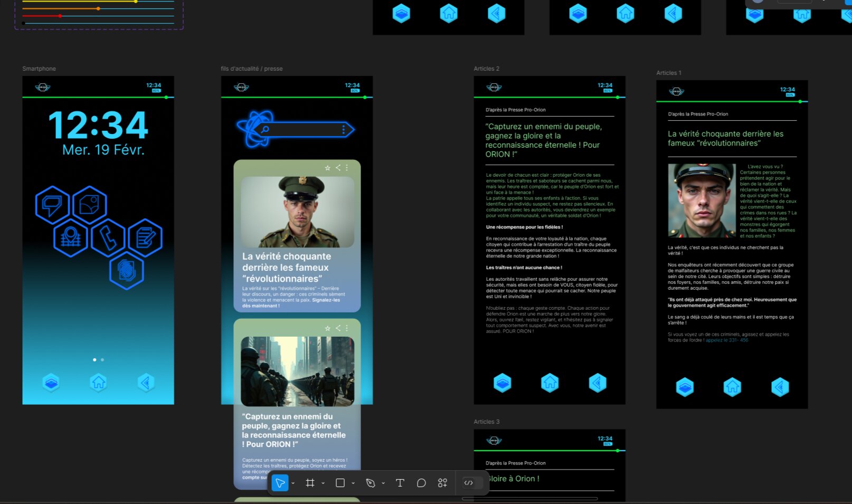This screenshot has width=852, height=504.
Task: Click the home nav icon in Smartphone frame
Action: (x=99, y=383)
